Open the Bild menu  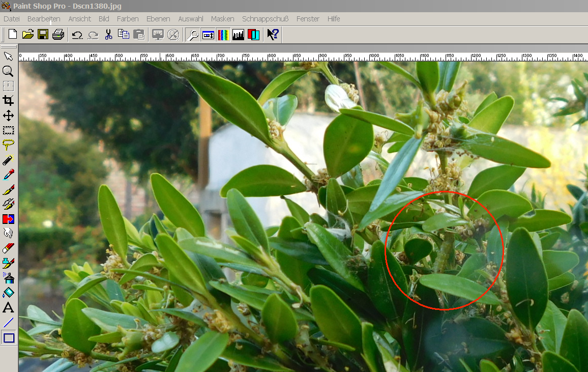(104, 19)
